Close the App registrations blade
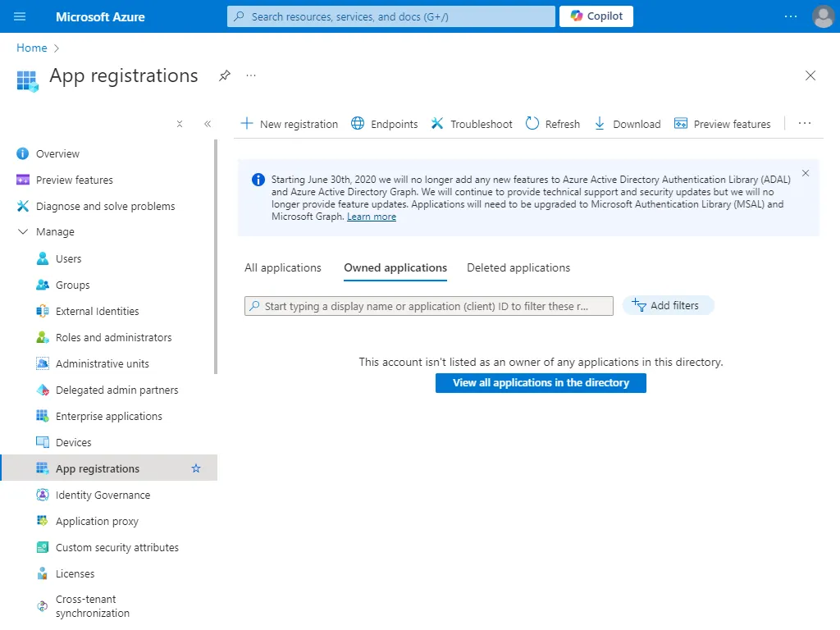 pyautogui.click(x=810, y=75)
